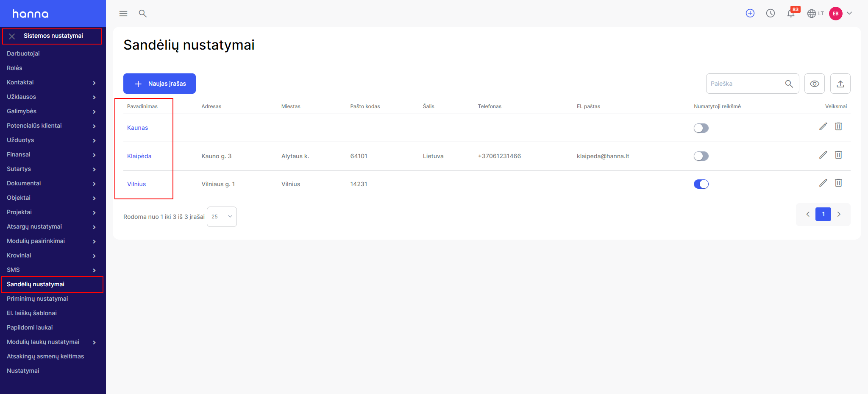Screen dimensions: 868x394
Task: Delete the Klaipėda row with trash icon
Action: point(838,155)
